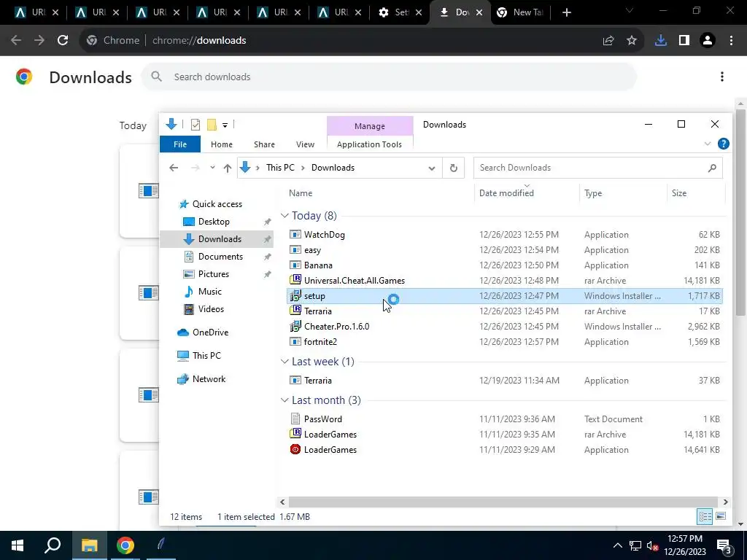Click the Cheater.Pro.1.6.0 installer icon

(x=295, y=326)
